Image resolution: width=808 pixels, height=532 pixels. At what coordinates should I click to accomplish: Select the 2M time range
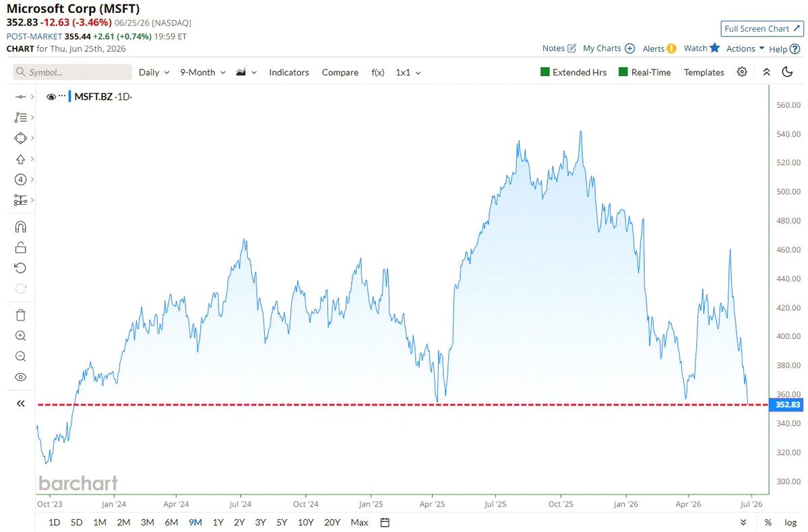click(123, 522)
